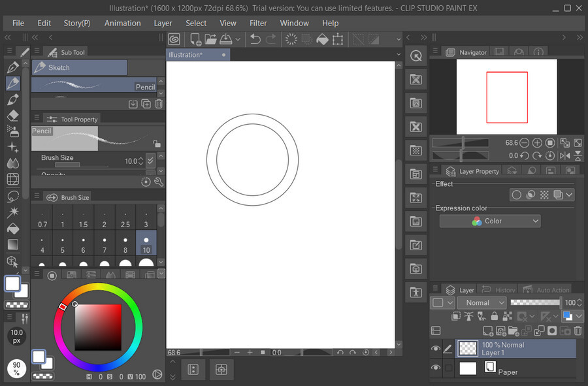Screen dimensions: 588x386
Task: Open save dropdown arrow in toolbar
Action: pyautogui.click(x=238, y=39)
